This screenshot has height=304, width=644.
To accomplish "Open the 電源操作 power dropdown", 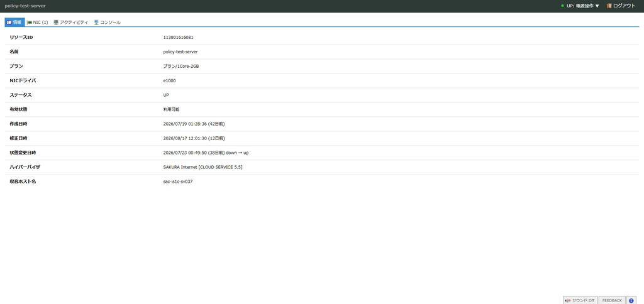I will 580,6.
